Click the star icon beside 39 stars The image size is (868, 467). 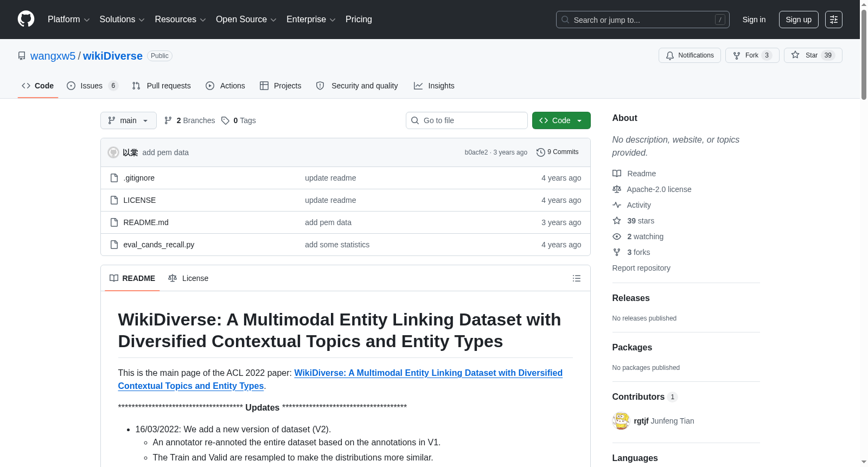(617, 221)
